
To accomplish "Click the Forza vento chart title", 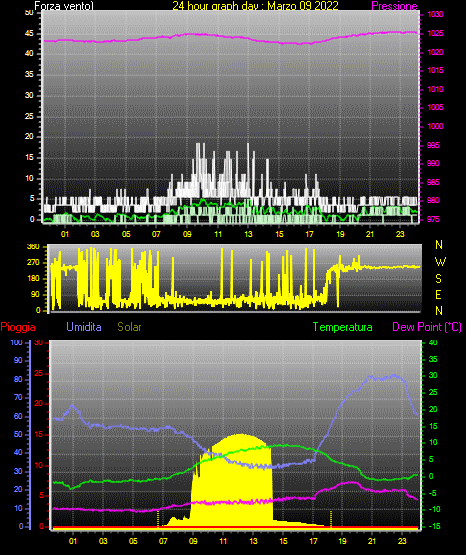I will pyautogui.click(x=64, y=6).
